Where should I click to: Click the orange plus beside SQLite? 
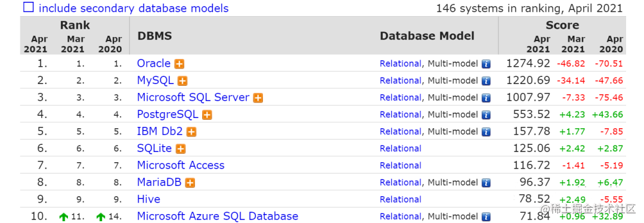click(181, 148)
